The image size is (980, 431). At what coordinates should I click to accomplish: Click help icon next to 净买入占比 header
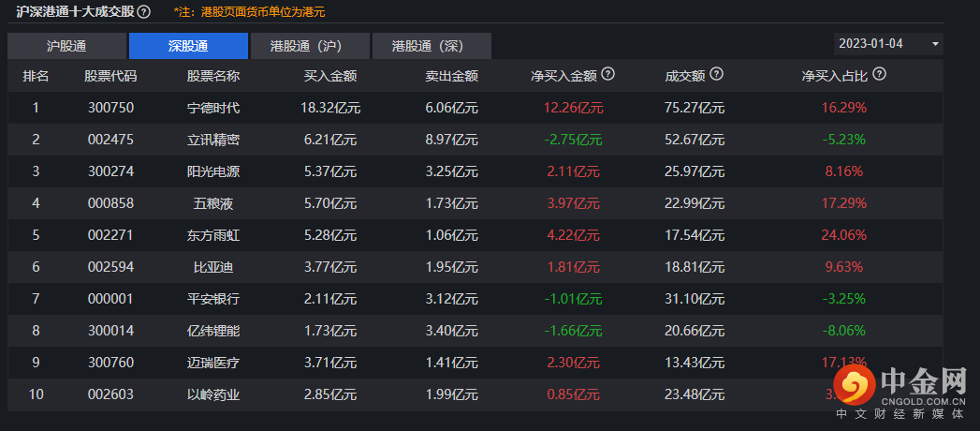(879, 75)
